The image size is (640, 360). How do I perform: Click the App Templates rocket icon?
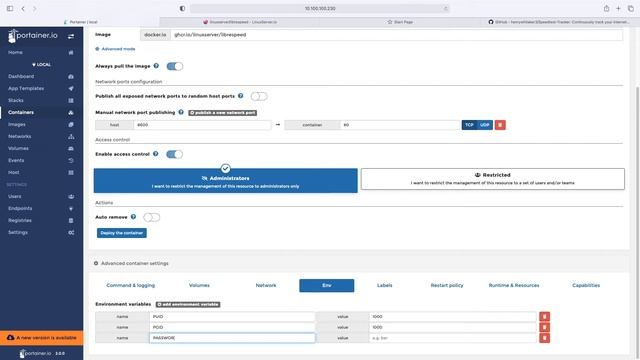[x=71, y=88]
